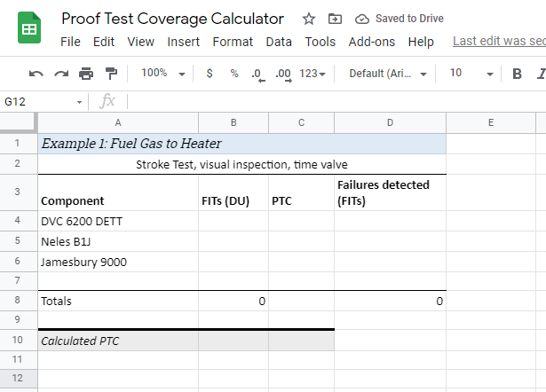Toggle Italic formatting

point(542,74)
